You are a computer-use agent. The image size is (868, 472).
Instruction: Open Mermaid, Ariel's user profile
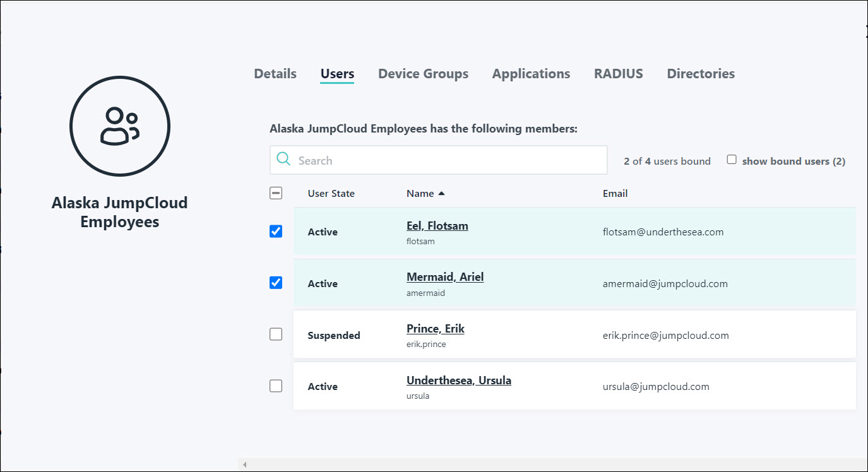coord(445,276)
